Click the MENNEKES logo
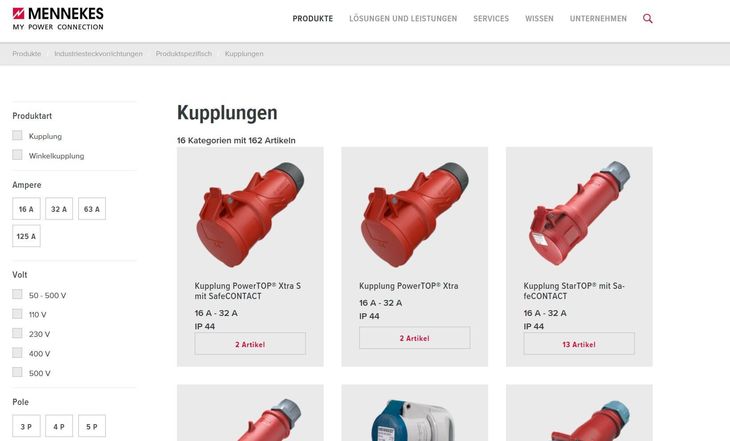The width and height of the screenshot is (730, 441). [58, 19]
